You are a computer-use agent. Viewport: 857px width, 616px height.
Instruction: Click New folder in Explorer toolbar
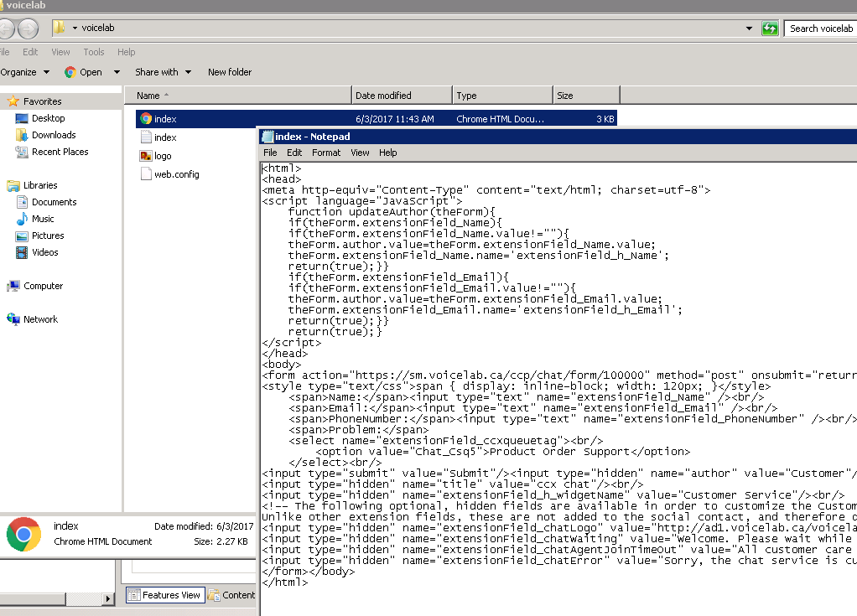[x=230, y=72]
